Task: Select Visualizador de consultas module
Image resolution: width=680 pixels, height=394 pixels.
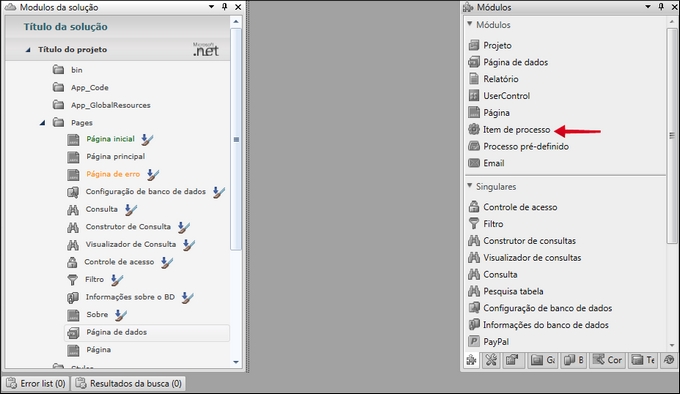Action: [x=524, y=258]
